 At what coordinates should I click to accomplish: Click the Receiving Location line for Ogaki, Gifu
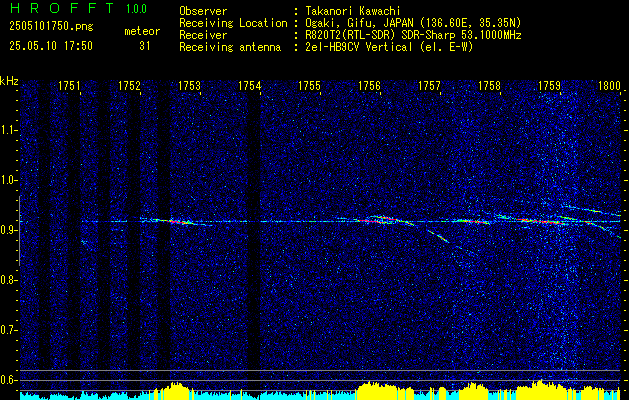tap(350, 23)
